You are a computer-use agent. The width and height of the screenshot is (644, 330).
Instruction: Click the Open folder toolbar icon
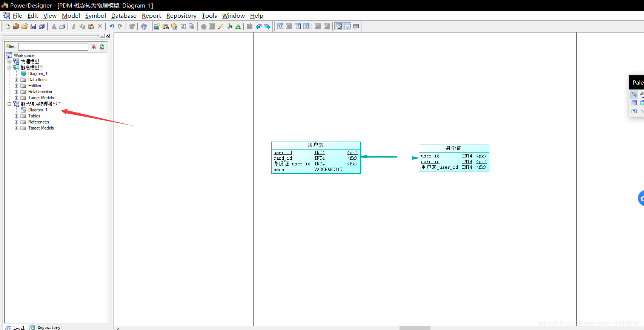(x=25, y=26)
